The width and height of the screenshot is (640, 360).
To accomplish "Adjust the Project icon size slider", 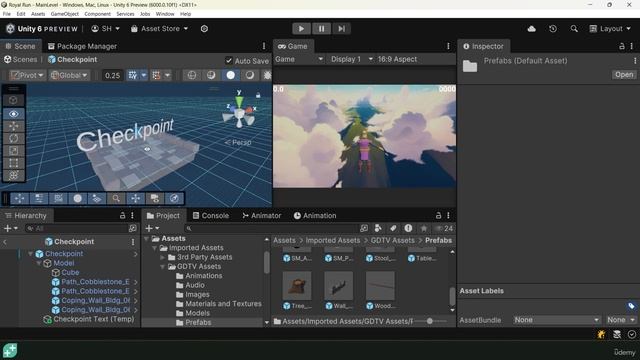I will (430, 321).
